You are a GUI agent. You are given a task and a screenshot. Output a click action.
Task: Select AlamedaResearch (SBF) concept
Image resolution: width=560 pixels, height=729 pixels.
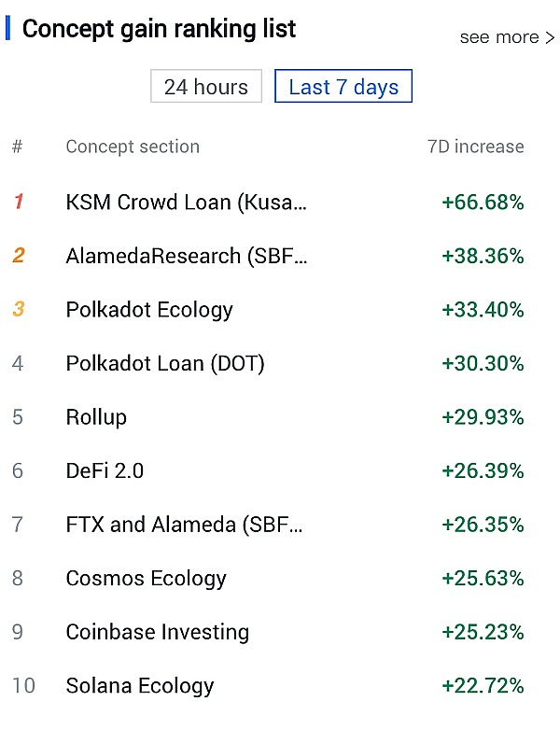[x=186, y=256]
